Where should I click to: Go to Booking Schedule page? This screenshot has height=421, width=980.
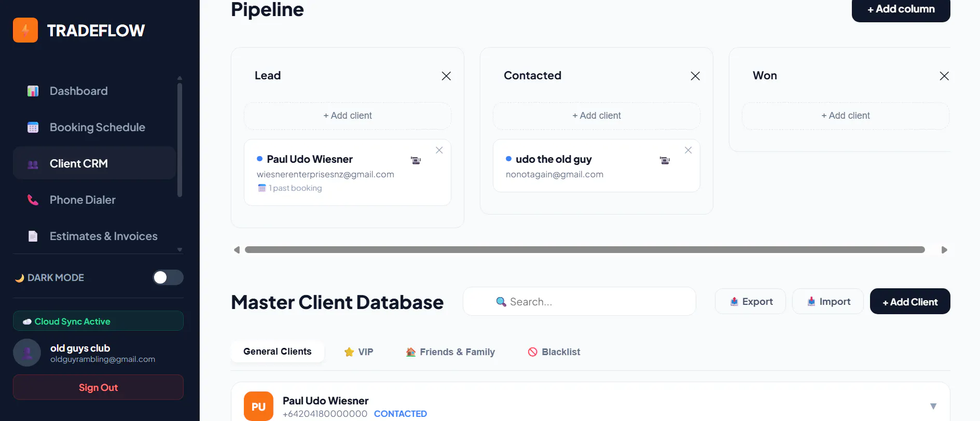coord(94,127)
